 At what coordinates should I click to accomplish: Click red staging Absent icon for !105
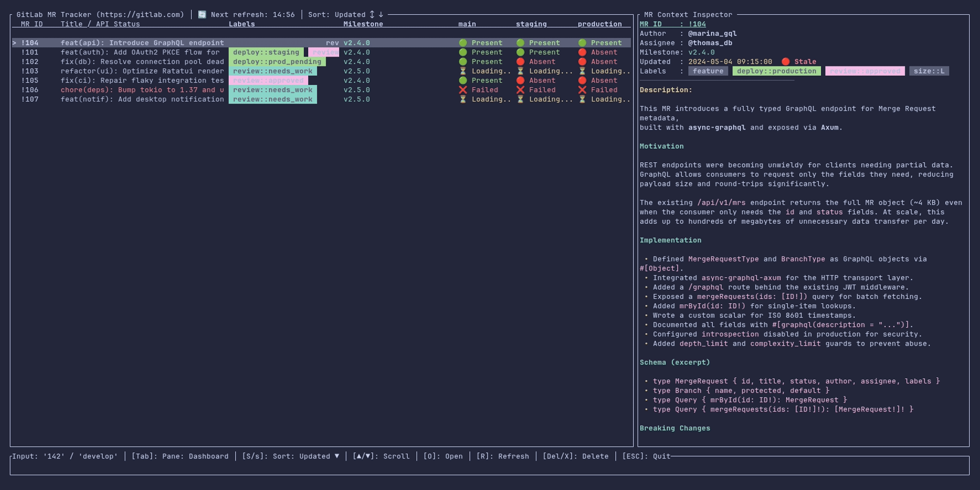pyautogui.click(x=520, y=81)
